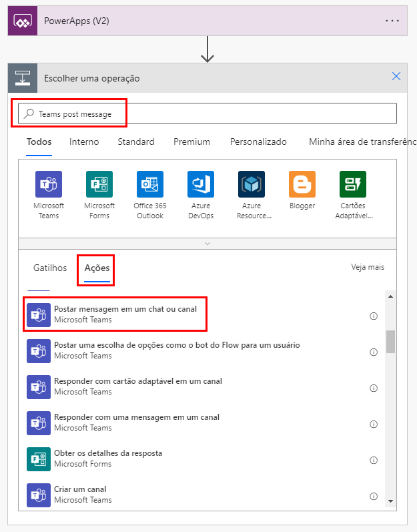417x532 pixels.
Task: Select the Ações tab
Action: coord(97,268)
